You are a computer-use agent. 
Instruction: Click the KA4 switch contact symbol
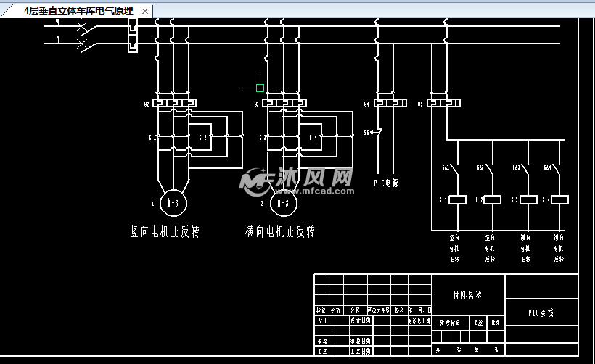point(559,171)
